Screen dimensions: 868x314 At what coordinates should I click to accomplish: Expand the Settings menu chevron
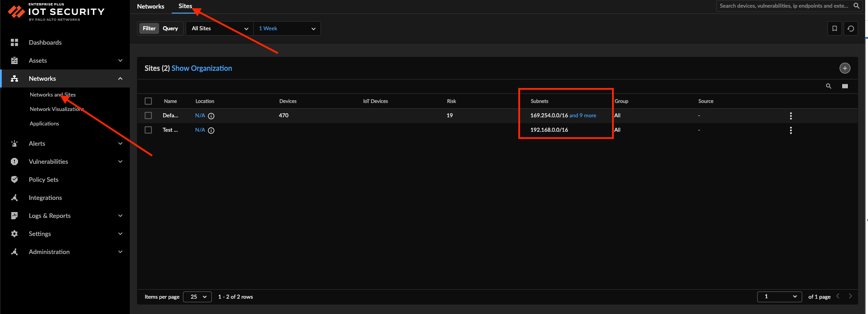point(120,234)
